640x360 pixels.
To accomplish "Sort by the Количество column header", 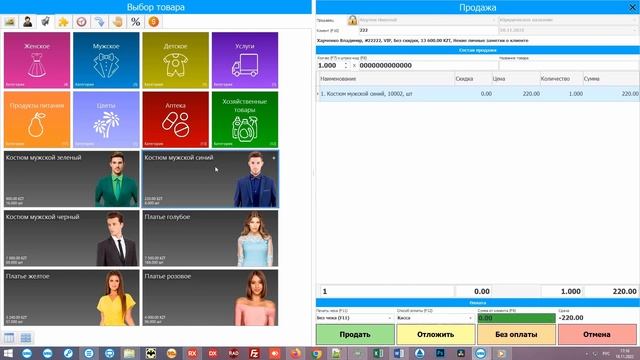I will click(x=561, y=78).
